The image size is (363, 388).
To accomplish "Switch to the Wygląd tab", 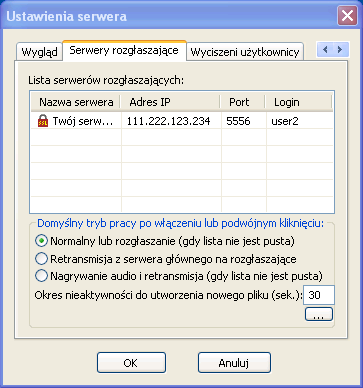I will click(39, 52).
